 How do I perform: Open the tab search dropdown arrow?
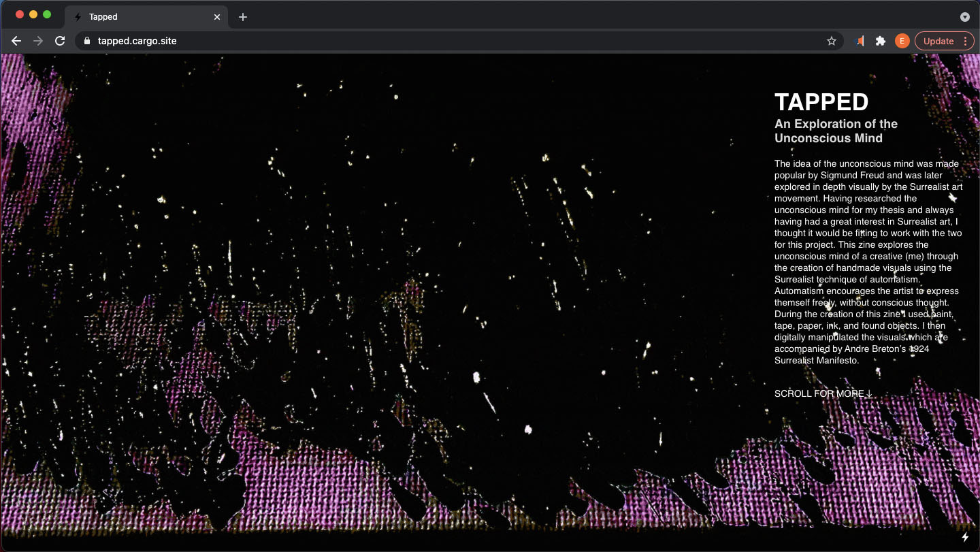click(x=964, y=17)
